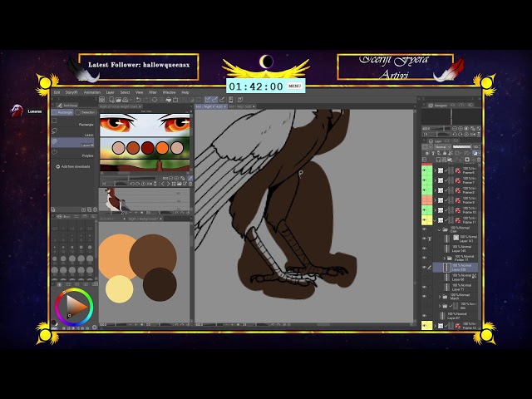
Task: Switch to the second canvas document tab
Action: click(242, 106)
